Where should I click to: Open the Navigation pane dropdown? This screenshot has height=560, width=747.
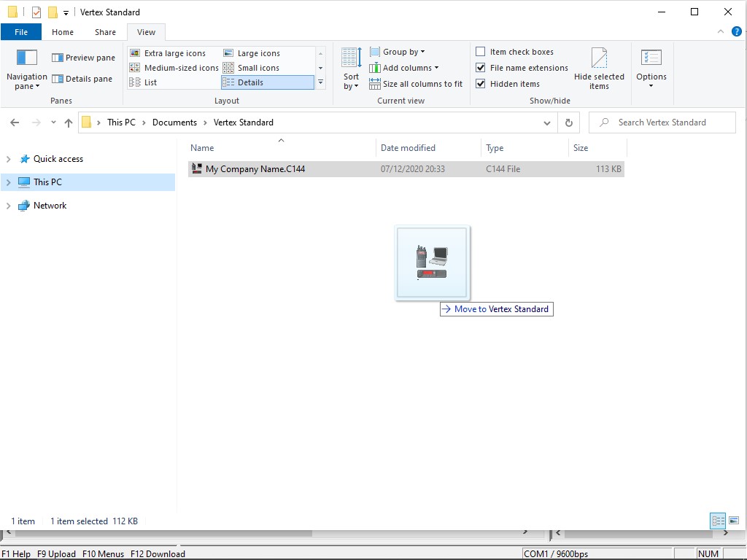click(27, 69)
